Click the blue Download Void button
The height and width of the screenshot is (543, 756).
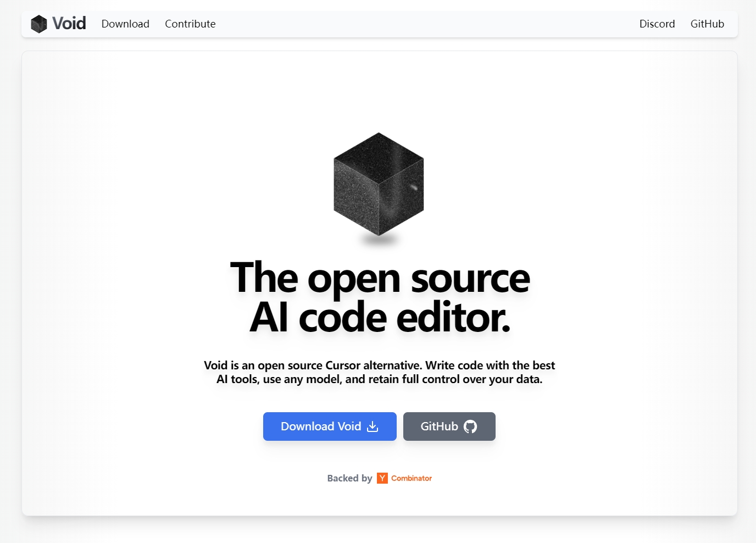click(x=330, y=426)
